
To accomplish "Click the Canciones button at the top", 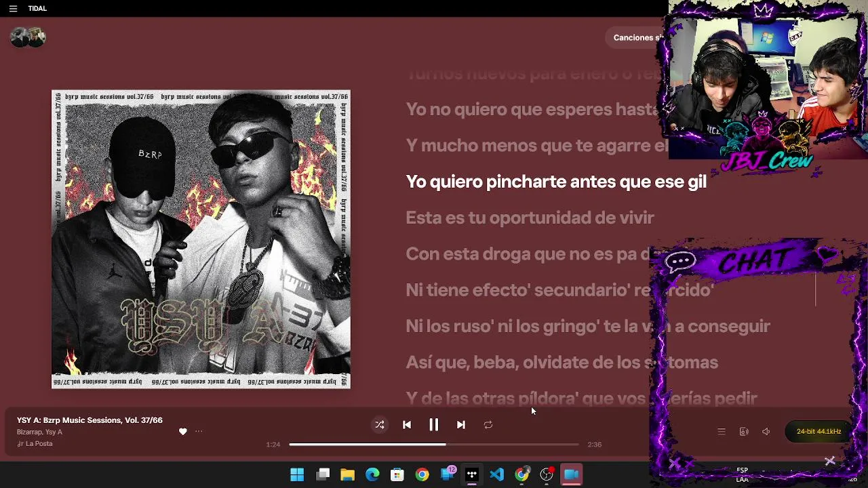I will [636, 38].
